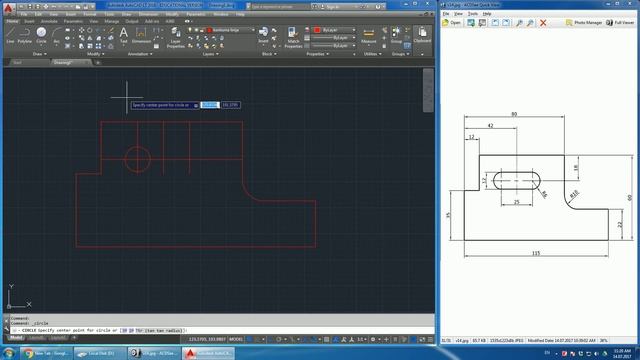Switch to the Output ribbon tab
The height and width of the screenshot is (360, 640).
coord(131,21)
